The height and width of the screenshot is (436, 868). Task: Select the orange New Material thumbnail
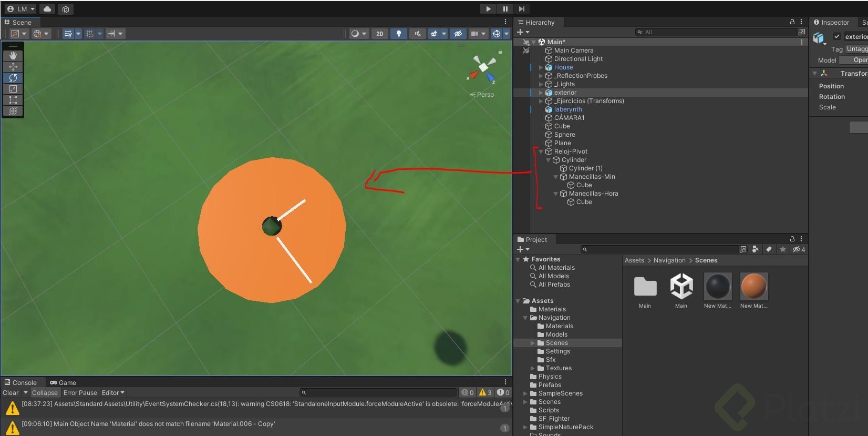(x=754, y=287)
